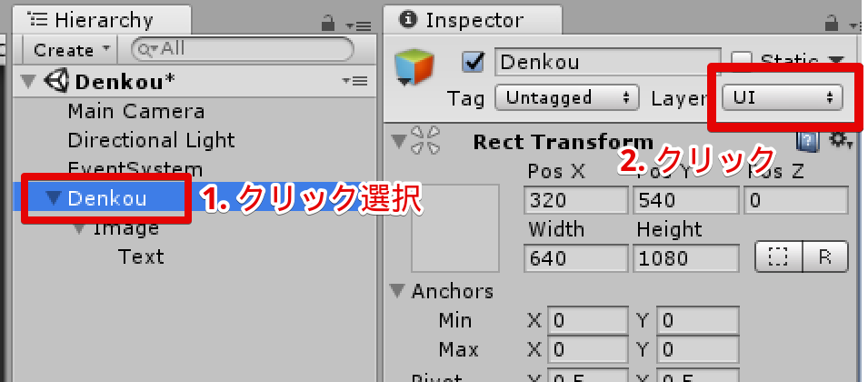Open the Tag dropdown showing Untagged
Viewport: 868px width, 382px height.
(x=566, y=98)
